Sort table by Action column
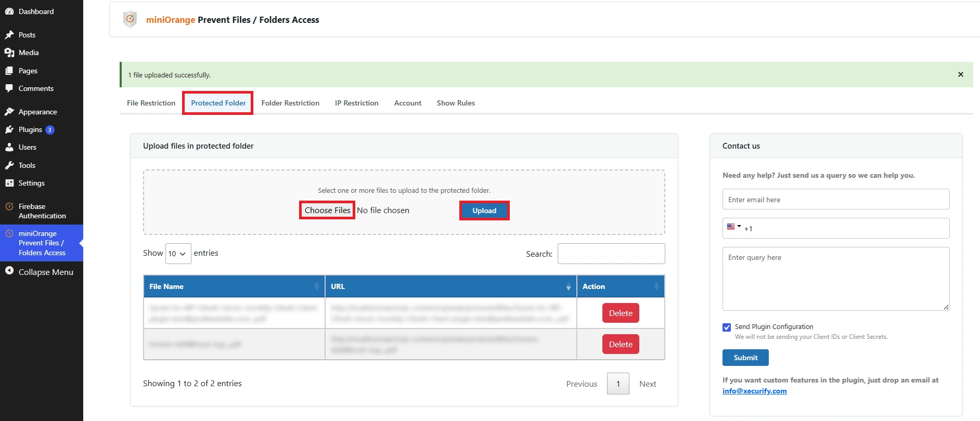Viewport: 980px width, 421px height. coord(621,286)
